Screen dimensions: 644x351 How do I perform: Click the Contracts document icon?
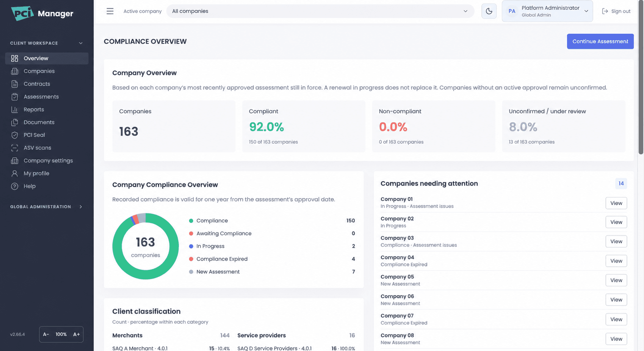14,84
